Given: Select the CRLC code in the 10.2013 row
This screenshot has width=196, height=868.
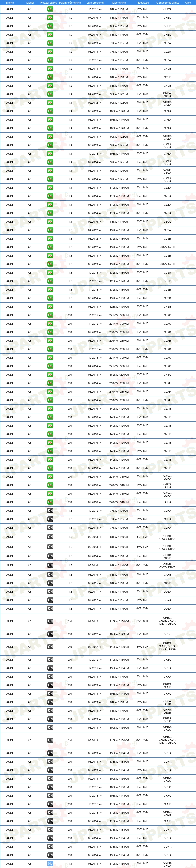Looking at the screenshot, I should coord(167,787).
